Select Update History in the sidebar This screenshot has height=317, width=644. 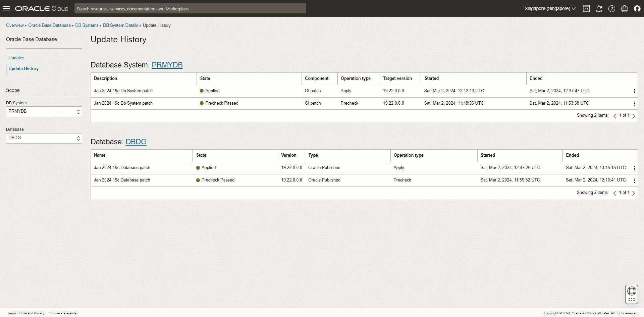point(23,68)
